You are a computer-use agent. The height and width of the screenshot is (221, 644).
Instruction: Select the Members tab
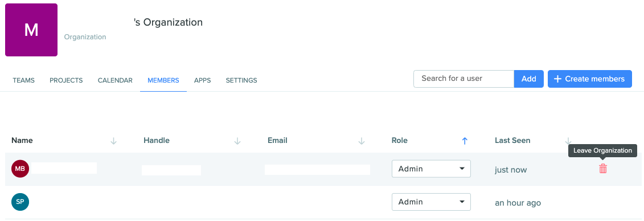(163, 80)
